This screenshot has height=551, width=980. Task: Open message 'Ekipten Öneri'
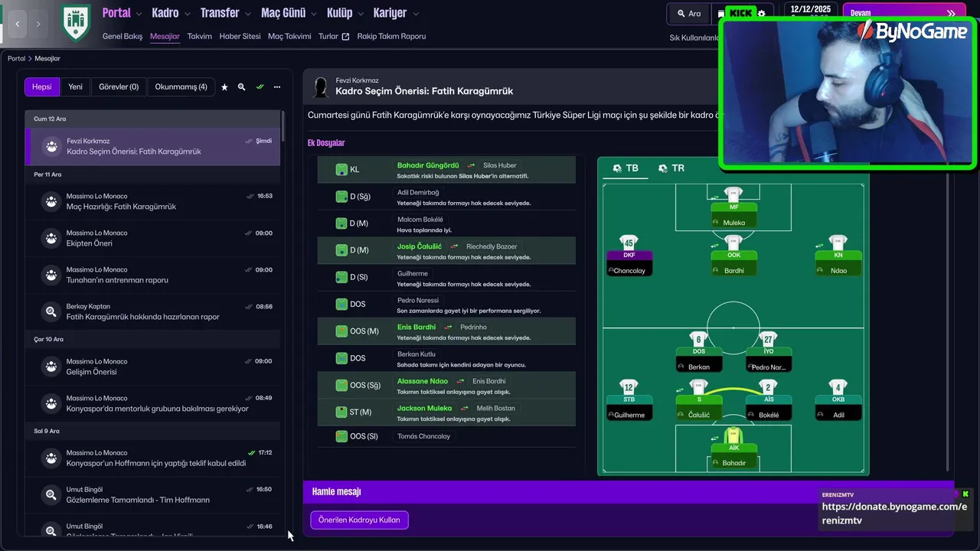(152, 238)
